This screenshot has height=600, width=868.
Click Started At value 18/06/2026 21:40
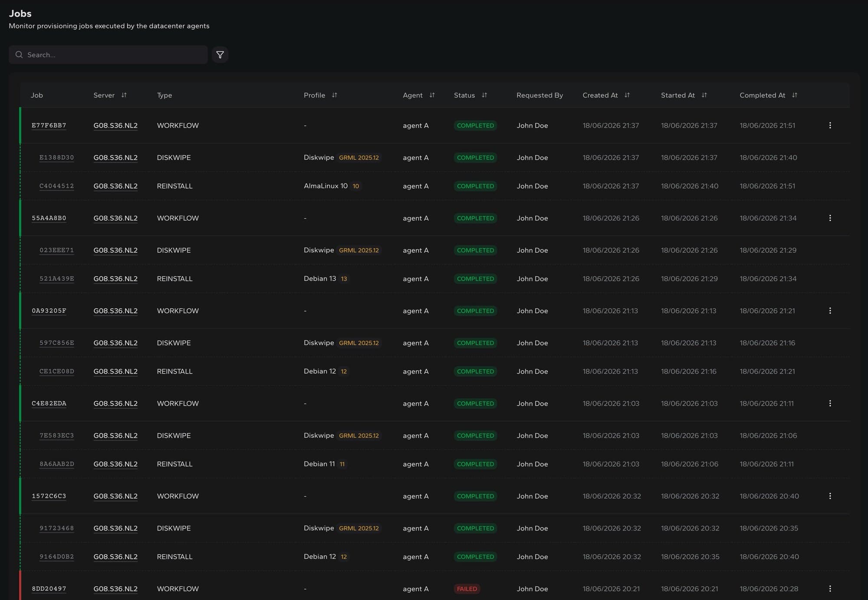pos(690,186)
